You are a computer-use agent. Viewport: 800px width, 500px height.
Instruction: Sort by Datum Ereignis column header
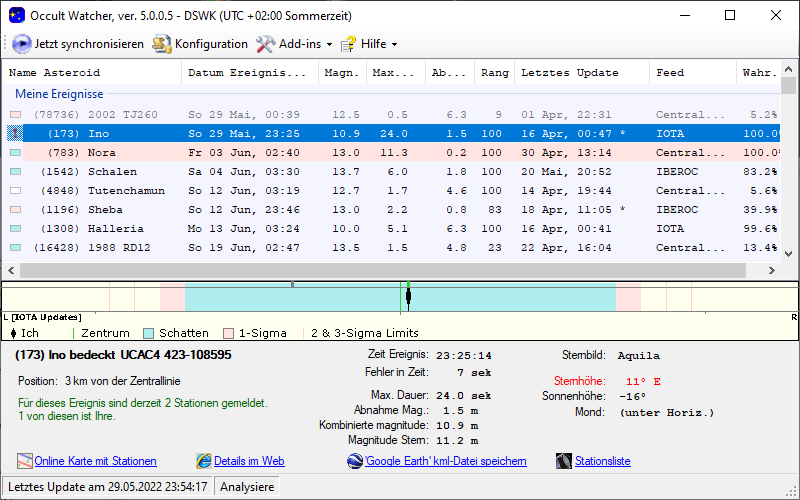[x=247, y=73]
